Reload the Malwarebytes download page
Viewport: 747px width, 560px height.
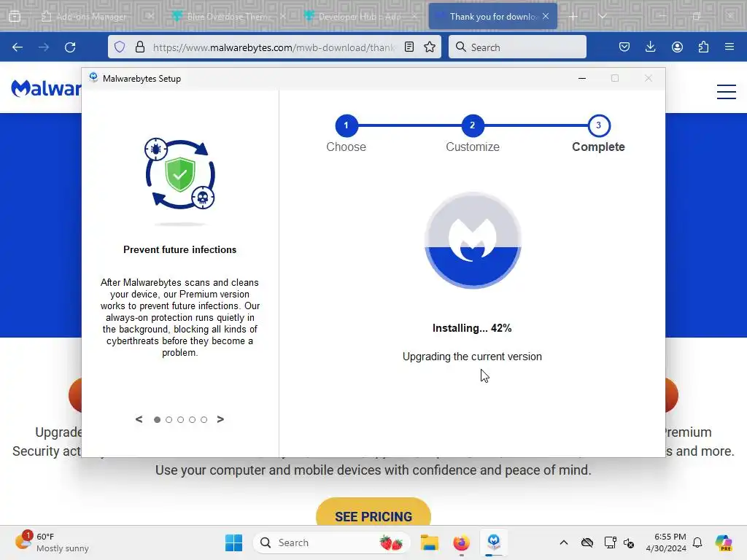click(x=70, y=47)
